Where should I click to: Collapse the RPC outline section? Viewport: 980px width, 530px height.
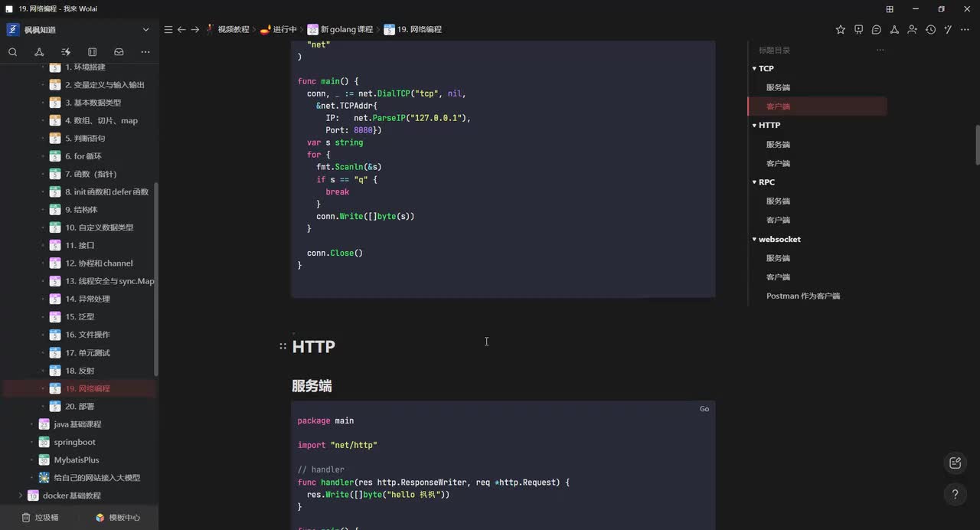pos(754,182)
